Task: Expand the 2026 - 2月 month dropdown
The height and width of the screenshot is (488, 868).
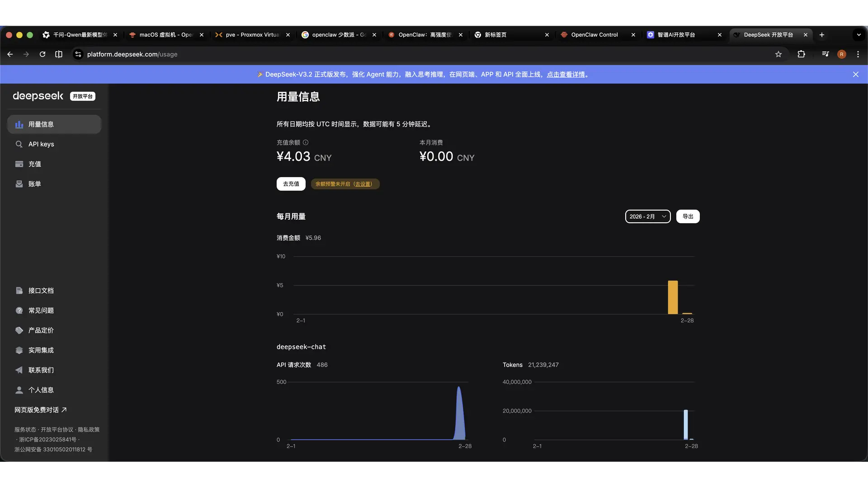Action: (647, 216)
